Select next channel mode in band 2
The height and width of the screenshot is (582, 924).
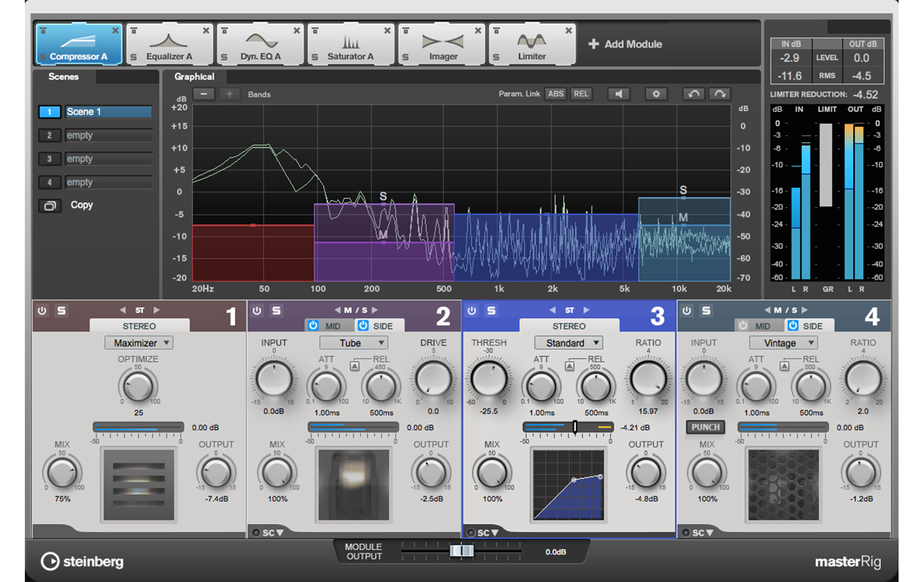tap(375, 310)
